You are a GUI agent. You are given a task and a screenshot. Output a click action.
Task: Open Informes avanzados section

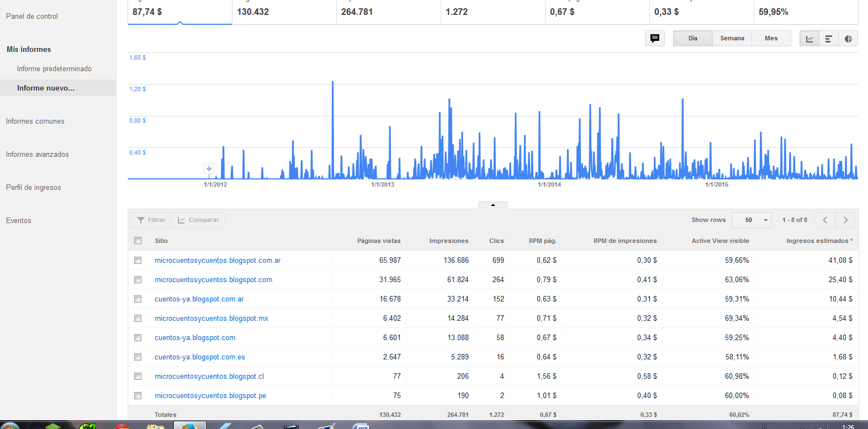tap(38, 155)
